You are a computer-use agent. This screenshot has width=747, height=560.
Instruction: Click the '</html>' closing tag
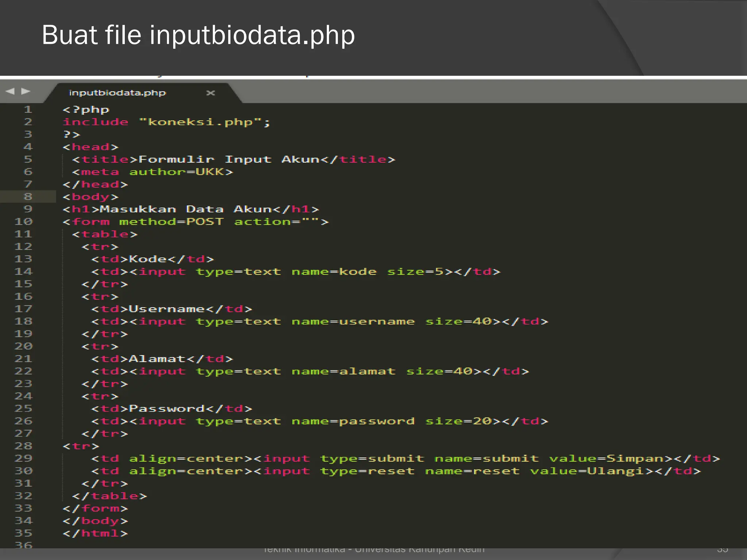[96, 533]
